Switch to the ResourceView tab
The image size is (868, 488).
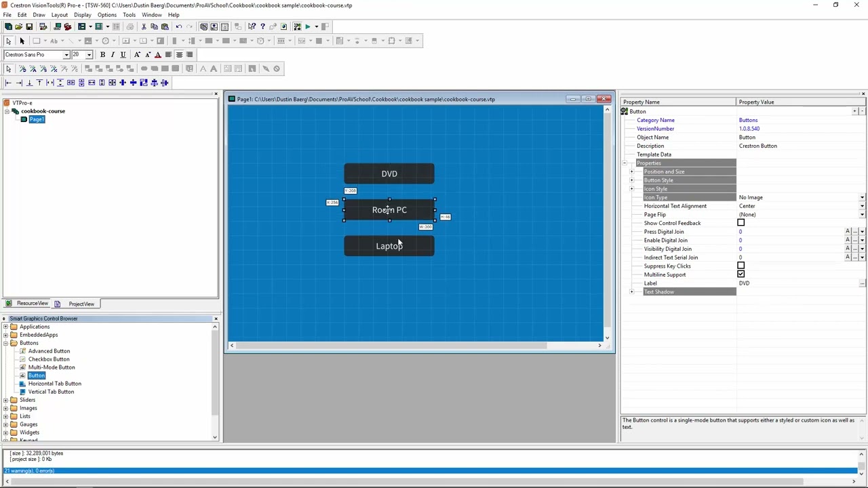(26, 304)
